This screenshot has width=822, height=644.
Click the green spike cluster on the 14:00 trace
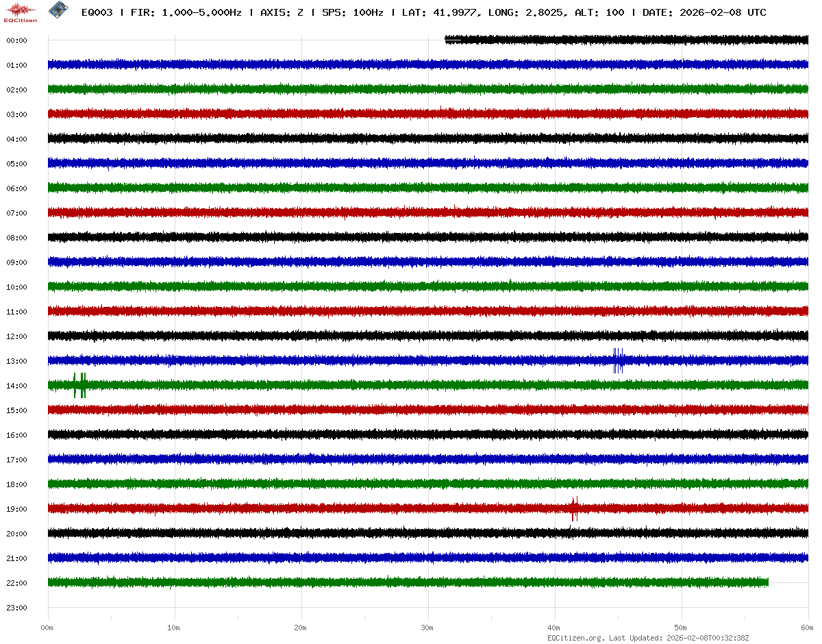pos(79,385)
